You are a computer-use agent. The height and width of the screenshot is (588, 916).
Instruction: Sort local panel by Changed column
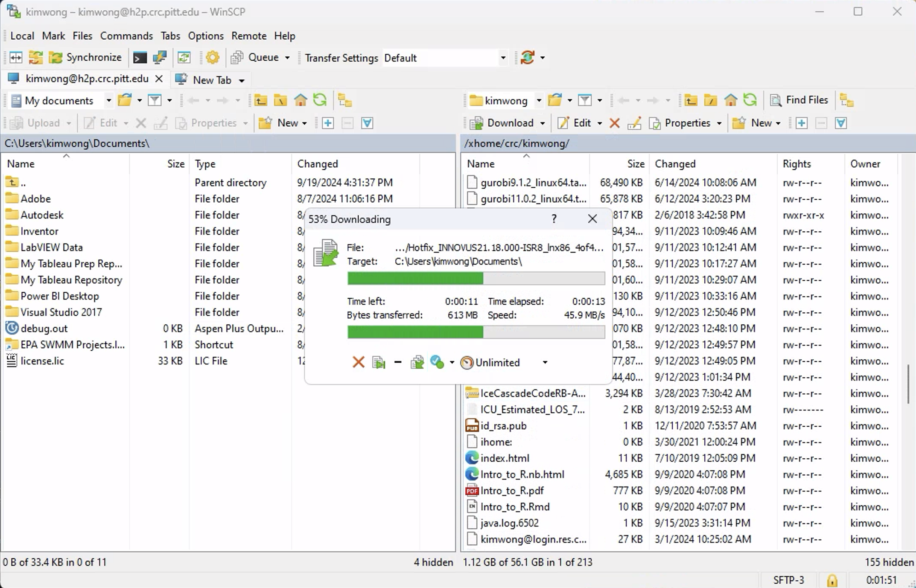[x=355, y=164]
